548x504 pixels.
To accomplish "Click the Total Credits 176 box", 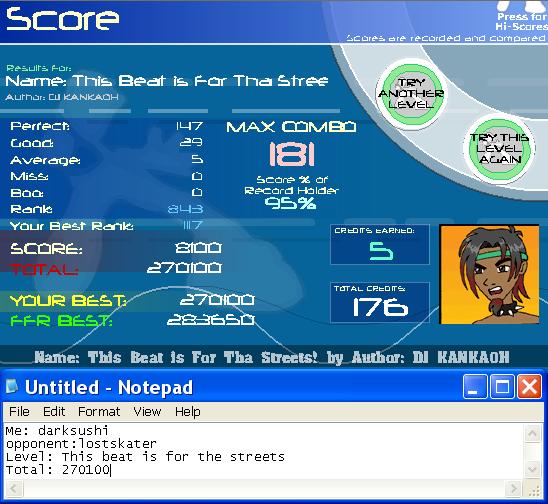I will (380, 303).
